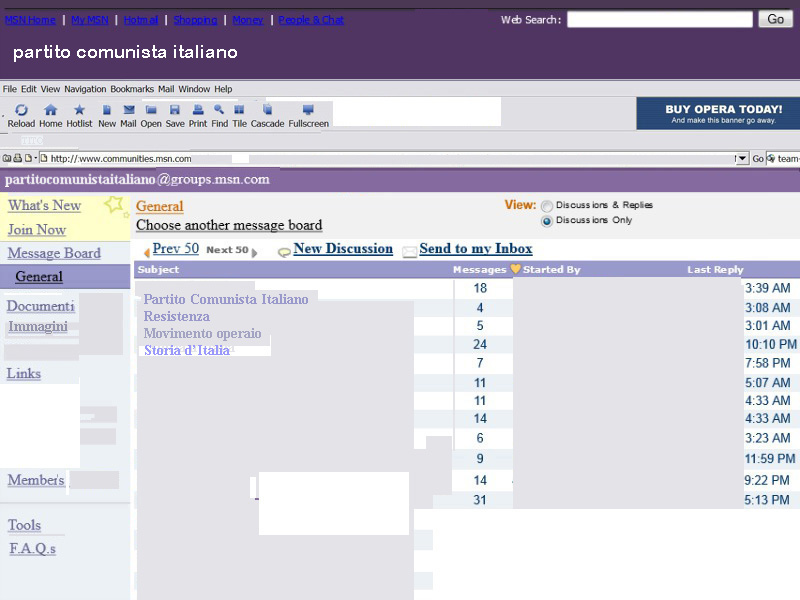The width and height of the screenshot is (800, 600).
Task: Click the Next 50 right arrow icon
Action: (254, 252)
